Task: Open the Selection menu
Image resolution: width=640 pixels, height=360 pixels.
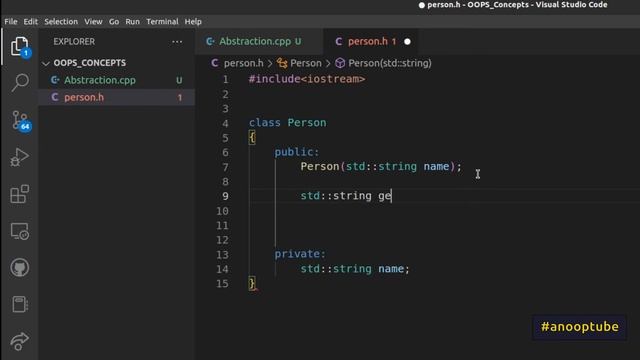Action: tap(61, 22)
